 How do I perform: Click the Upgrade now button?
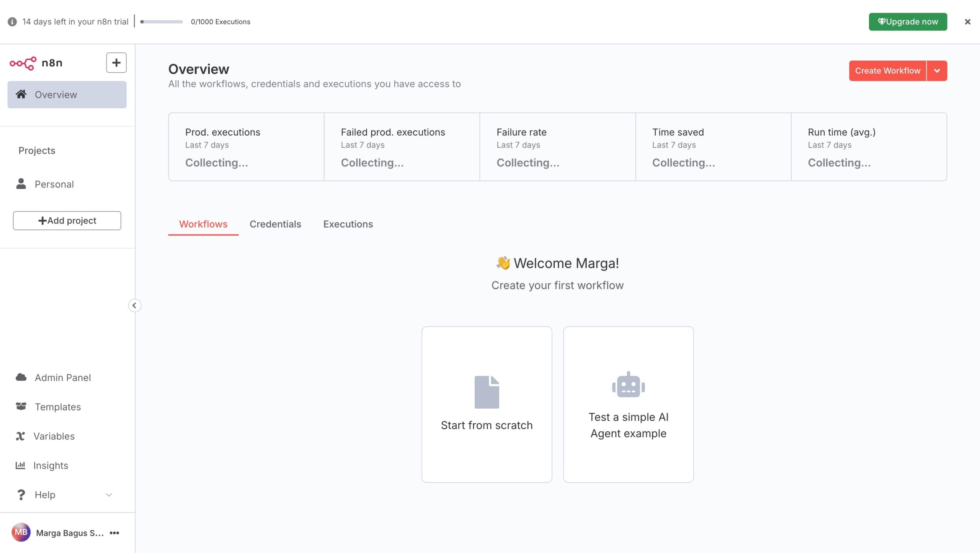908,21
